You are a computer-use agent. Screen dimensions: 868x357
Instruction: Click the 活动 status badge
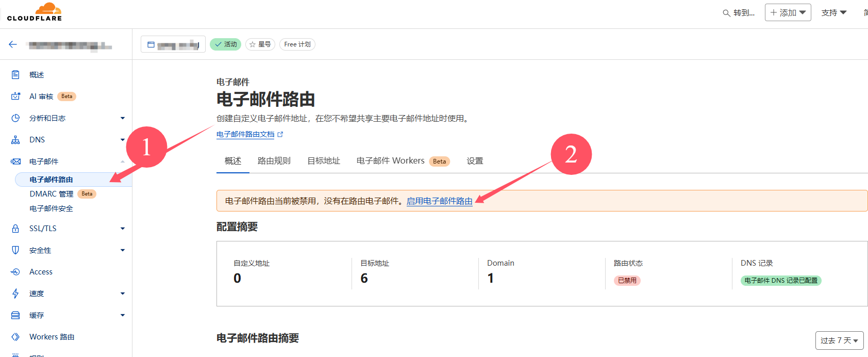[225, 44]
